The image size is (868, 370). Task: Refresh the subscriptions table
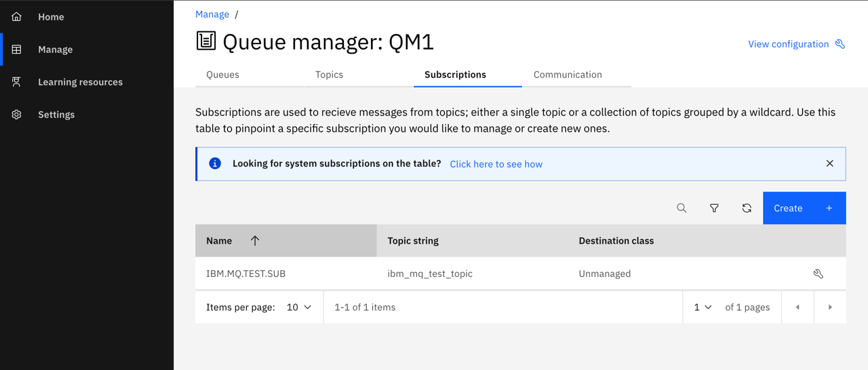tap(747, 208)
